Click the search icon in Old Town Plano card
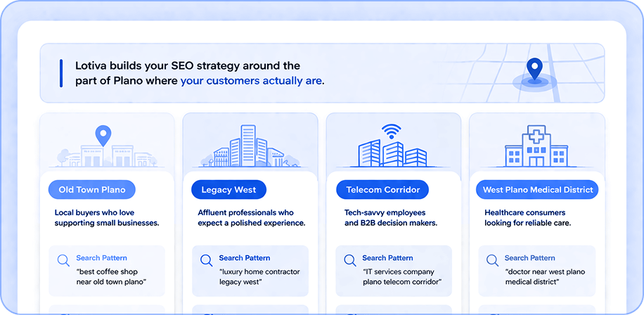The width and height of the screenshot is (644, 315). tap(63, 260)
